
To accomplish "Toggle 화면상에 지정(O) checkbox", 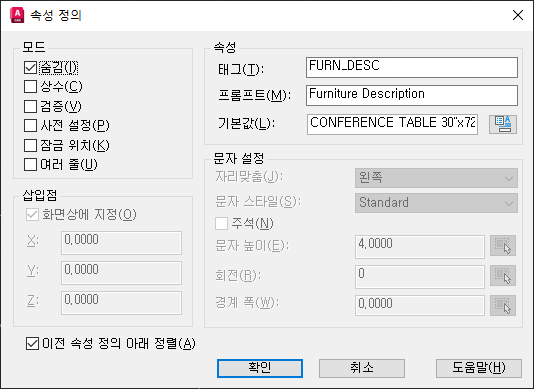I will click(x=32, y=215).
